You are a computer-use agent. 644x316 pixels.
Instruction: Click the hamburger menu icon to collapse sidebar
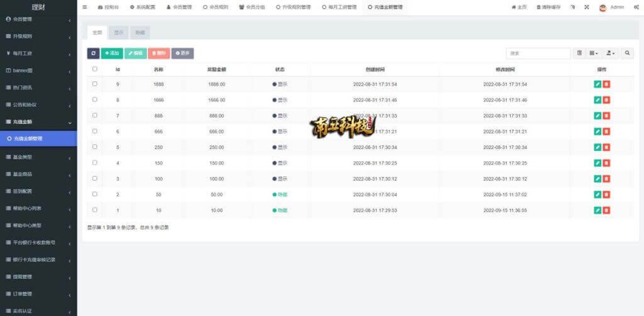(85, 8)
